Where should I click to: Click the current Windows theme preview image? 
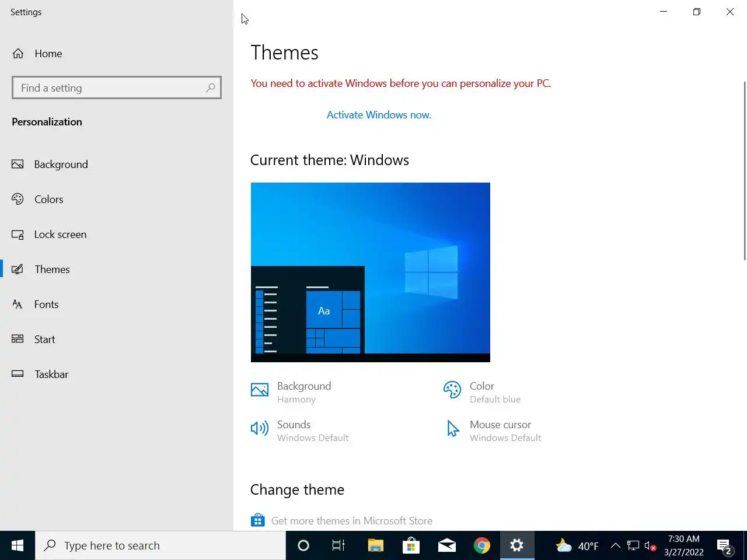371,272
